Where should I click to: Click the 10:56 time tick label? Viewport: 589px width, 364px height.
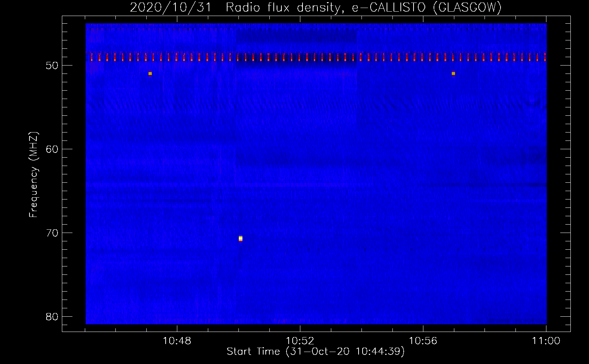point(423,341)
